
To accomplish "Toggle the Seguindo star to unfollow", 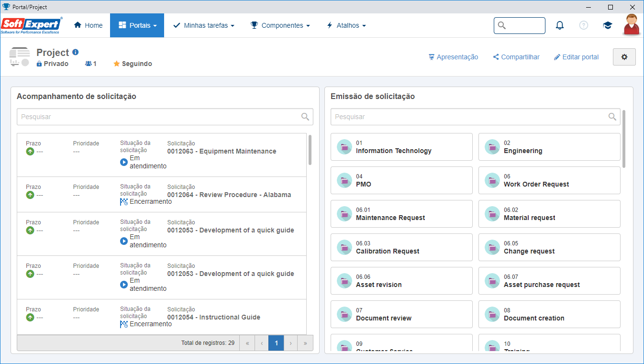I will (x=116, y=64).
